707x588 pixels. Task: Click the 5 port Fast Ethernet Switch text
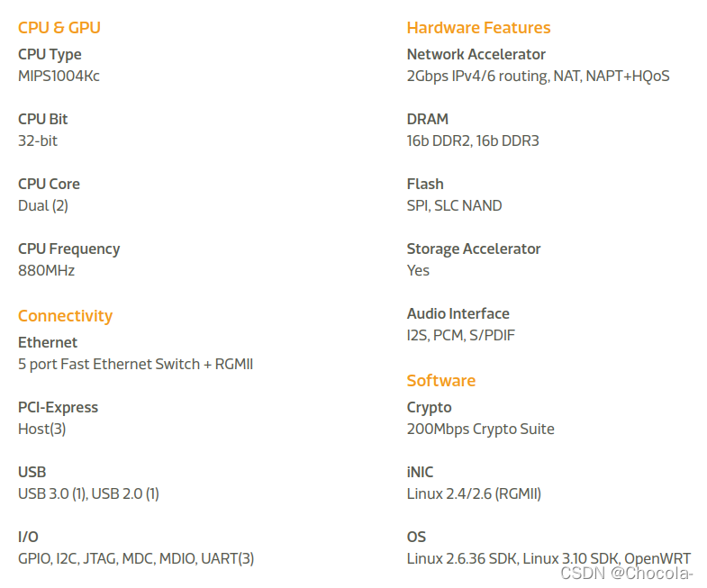click(135, 364)
